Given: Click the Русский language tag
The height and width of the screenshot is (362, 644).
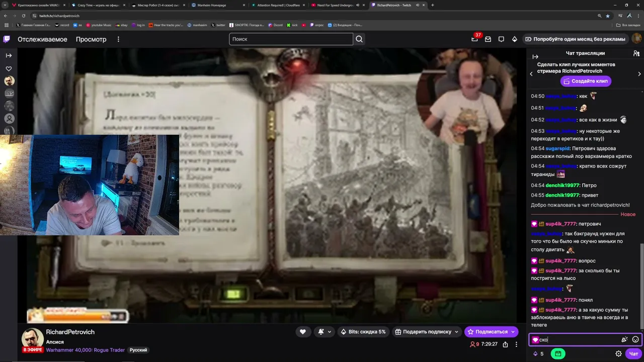Looking at the screenshot, I should point(138,350).
